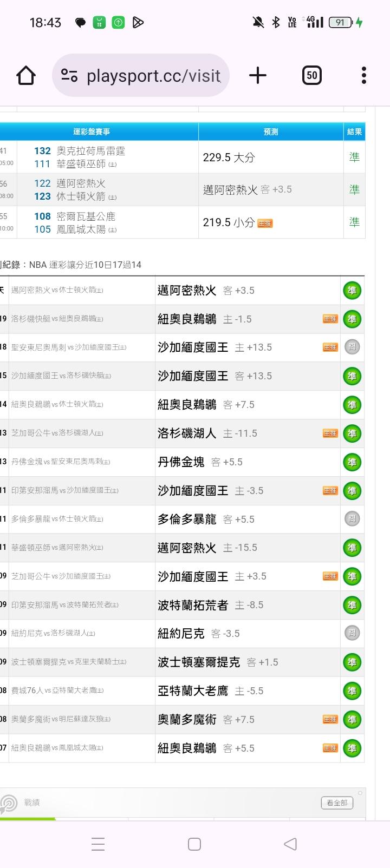Click the phone battery indicator
Viewport: 390px width, 868px height.
341,22
